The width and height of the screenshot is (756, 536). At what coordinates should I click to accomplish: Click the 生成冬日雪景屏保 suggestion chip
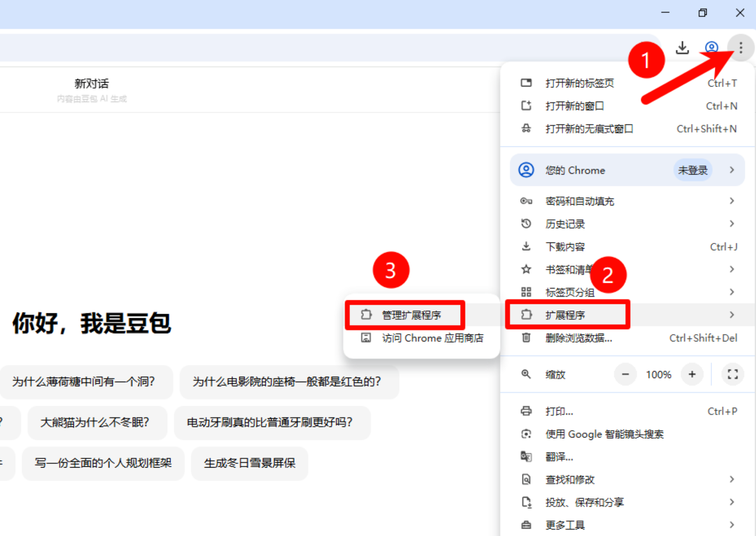pos(249,463)
